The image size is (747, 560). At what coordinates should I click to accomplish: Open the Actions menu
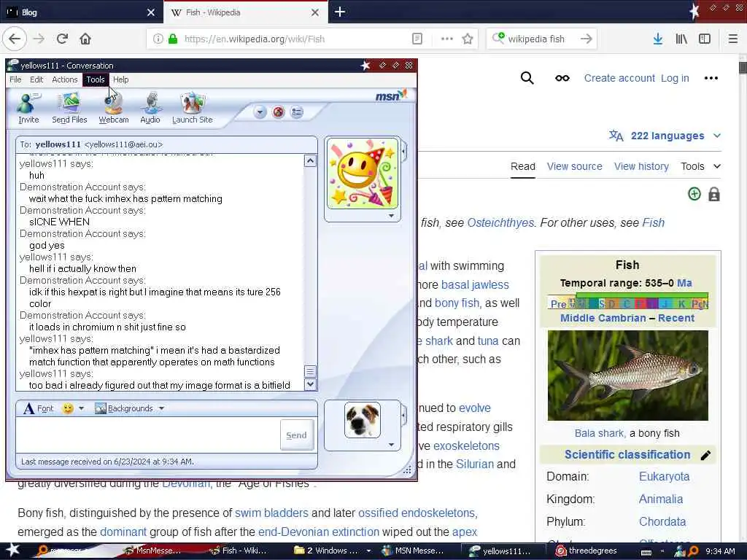[x=65, y=79]
